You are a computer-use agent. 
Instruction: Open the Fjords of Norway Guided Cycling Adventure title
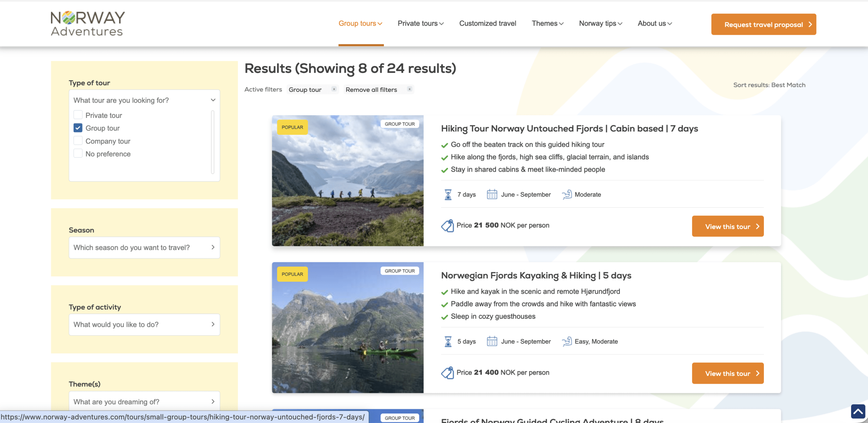coord(552,420)
